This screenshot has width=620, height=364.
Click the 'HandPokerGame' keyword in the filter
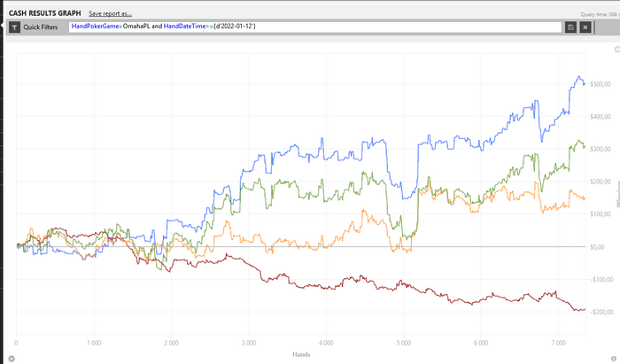point(95,26)
